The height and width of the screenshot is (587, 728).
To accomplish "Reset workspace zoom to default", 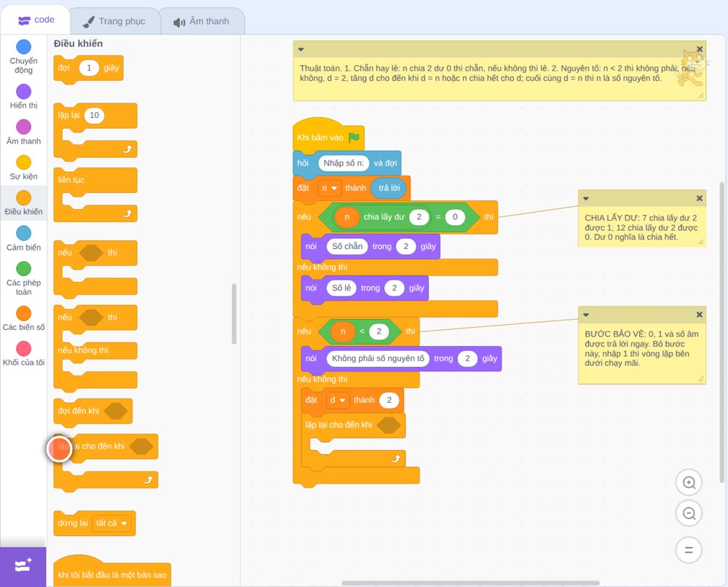I will point(689,550).
